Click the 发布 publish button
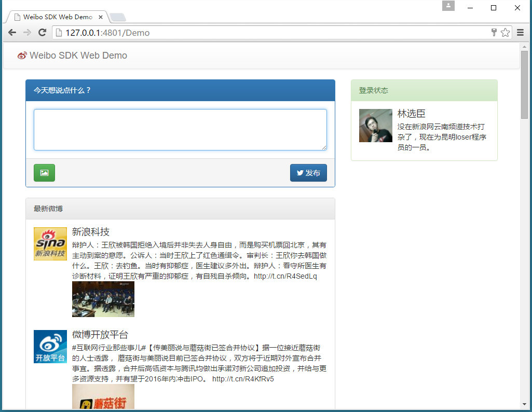 tap(308, 173)
